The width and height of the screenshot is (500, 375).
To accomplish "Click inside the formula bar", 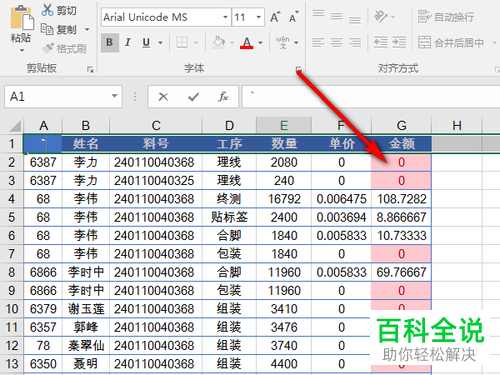I will [x=370, y=97].
